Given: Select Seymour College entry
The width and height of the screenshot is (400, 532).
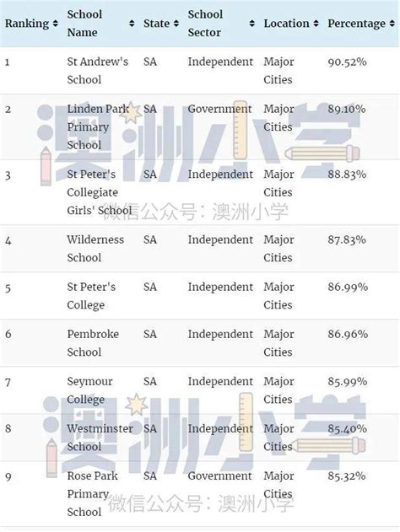Looking at the screenshot, I should pos(89,390).
